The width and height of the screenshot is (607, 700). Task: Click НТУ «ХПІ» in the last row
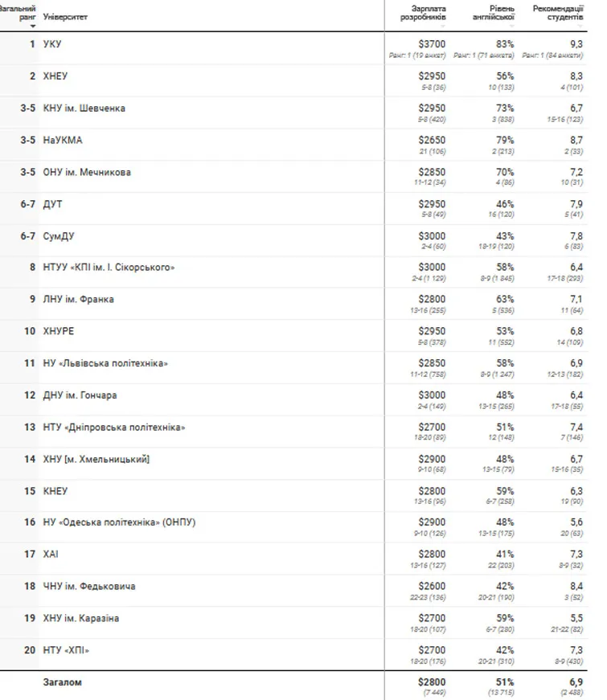coord(67,650)
